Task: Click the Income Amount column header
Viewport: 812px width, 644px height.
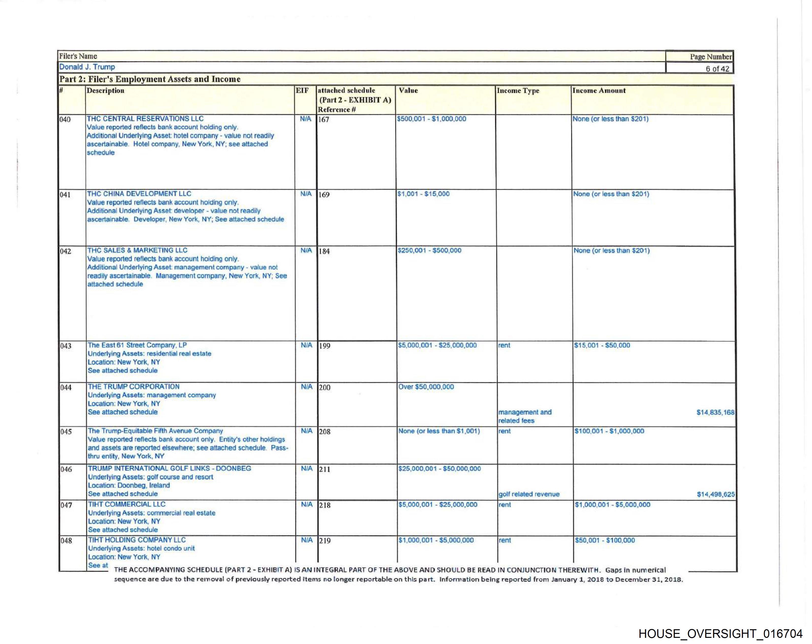Action: tap(599, 91)
